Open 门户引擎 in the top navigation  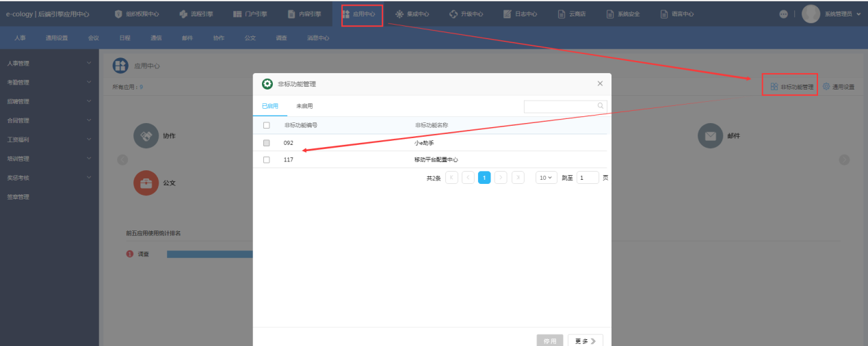[250, 14]
